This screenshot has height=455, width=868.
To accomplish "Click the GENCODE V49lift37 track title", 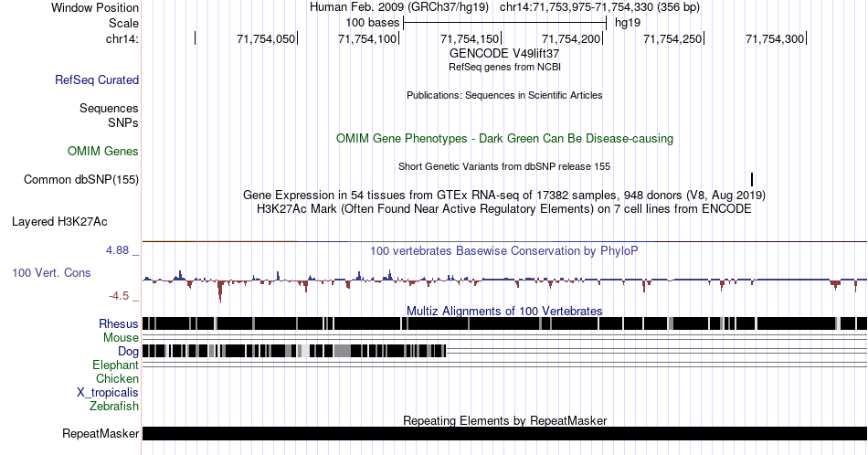I will [x=504, y=53].
